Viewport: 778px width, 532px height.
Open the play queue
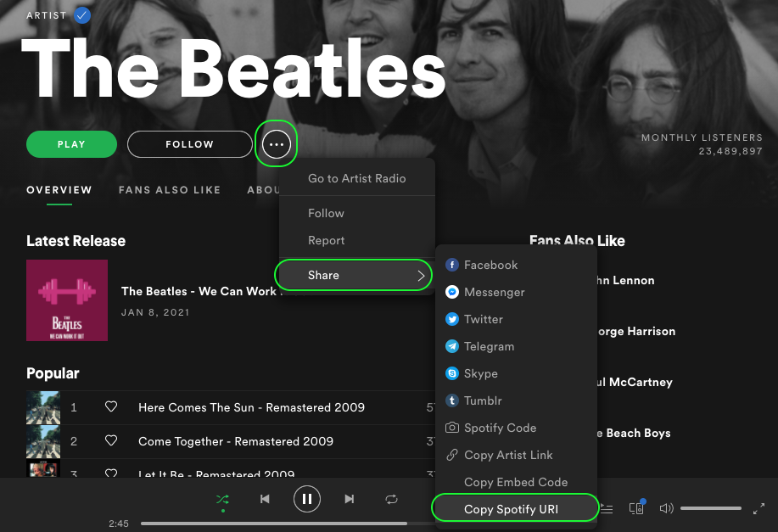pos(607,509)
